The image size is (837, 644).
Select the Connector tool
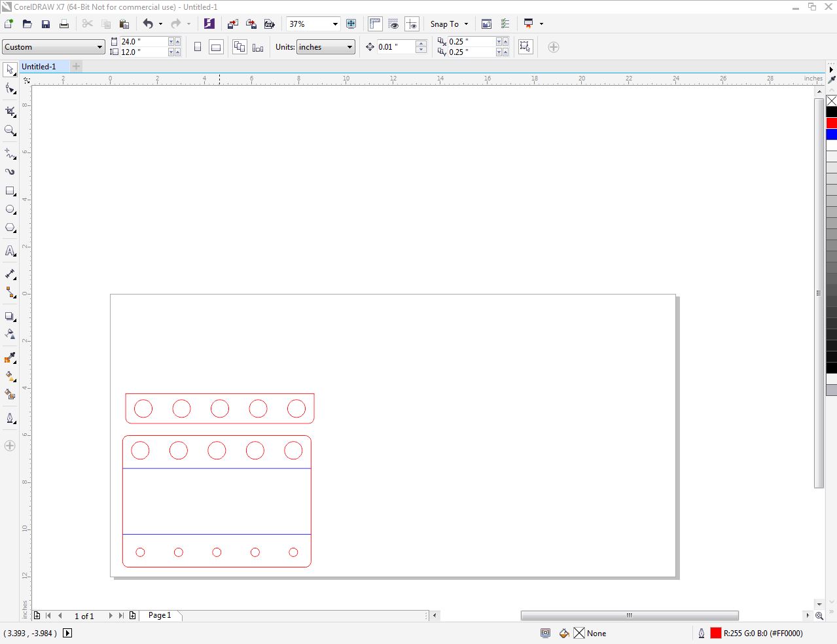(10, 293)
